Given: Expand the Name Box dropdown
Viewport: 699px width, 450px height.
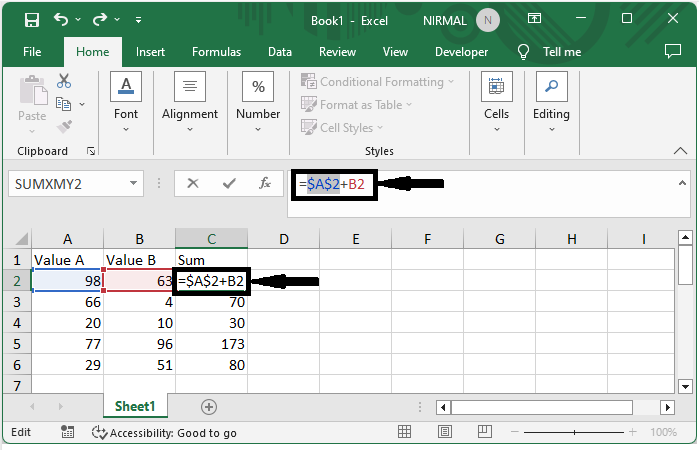Looking at the screenshot, I should coord(134,184).
